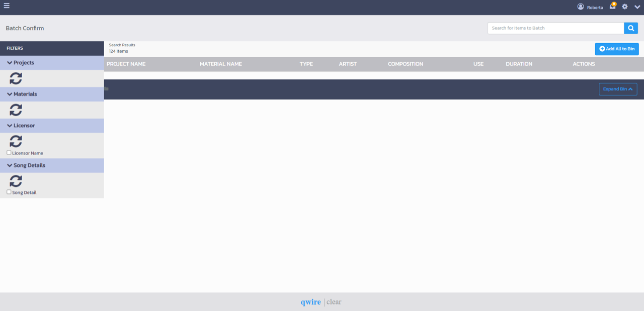The image size is (644, 311).
Task: Open the settings gear icon
Action: point(625,7)
